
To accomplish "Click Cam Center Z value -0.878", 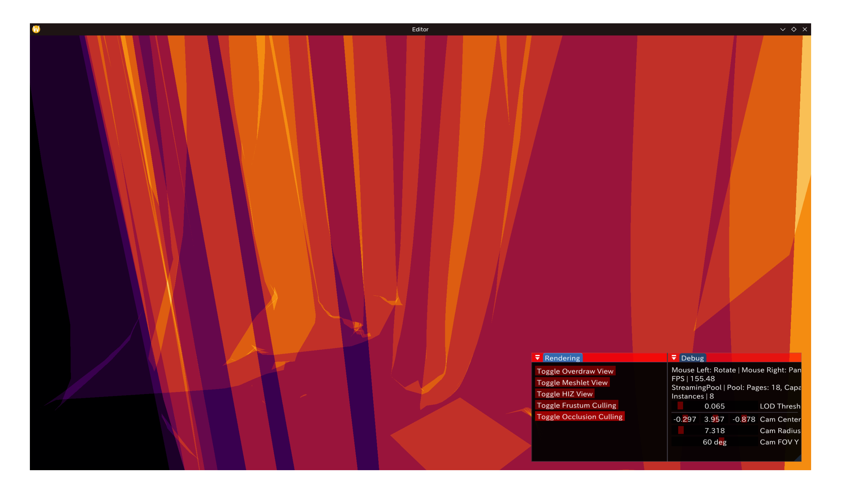I will (x=743, y=419).
